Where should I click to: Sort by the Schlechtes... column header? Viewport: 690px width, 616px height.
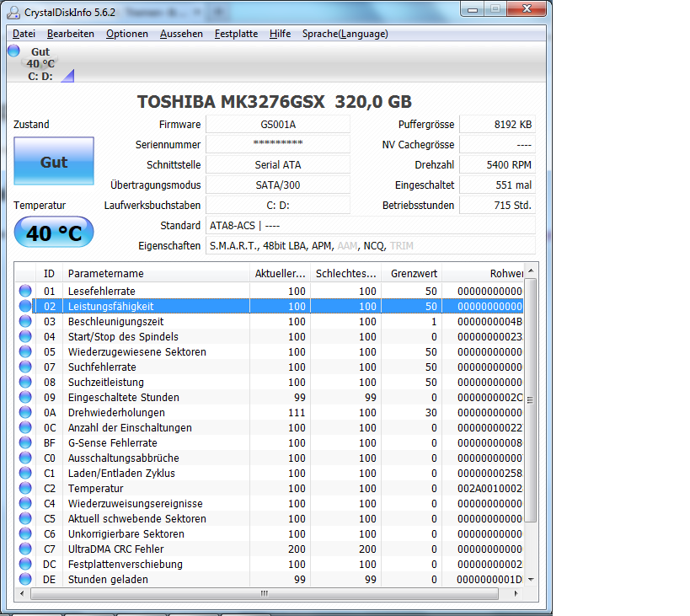click(x=346, y=274)
